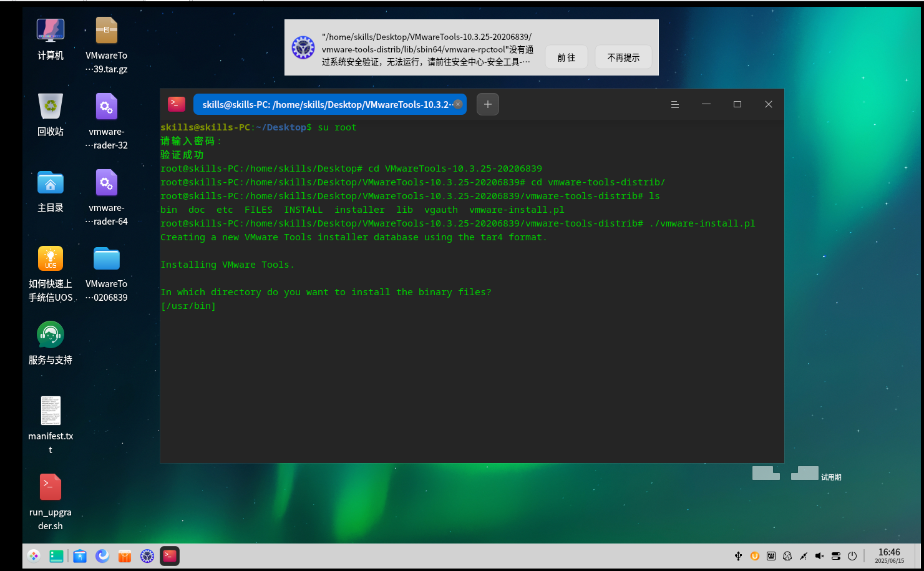The image size is (924, 571).
Task: Toggle the switch-style tray control
Action: [835, 556]
